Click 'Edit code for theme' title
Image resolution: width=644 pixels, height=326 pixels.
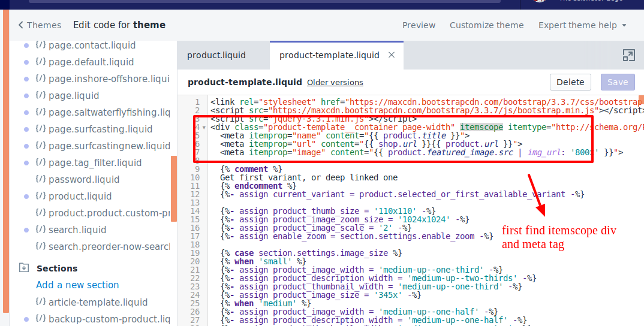tap(119, 25)
